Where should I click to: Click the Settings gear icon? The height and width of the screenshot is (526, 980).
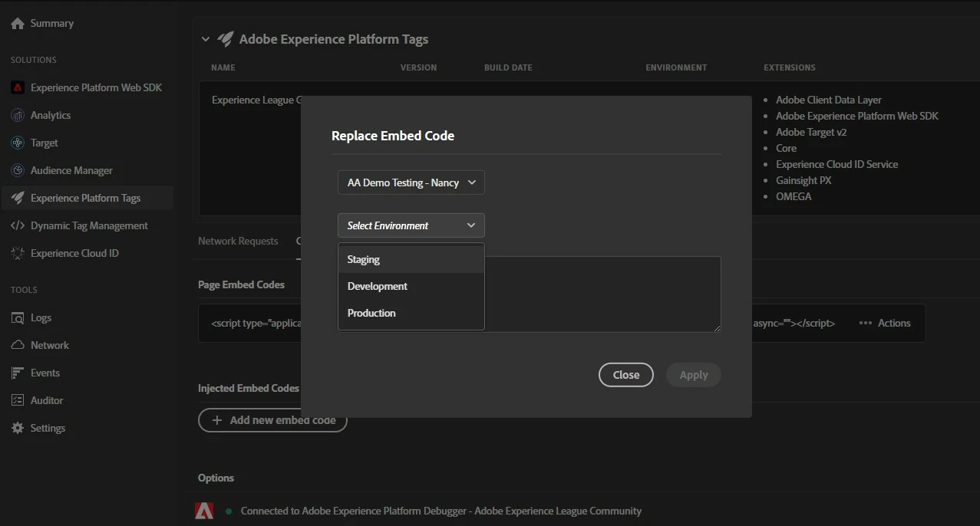[x=18, y=428]
